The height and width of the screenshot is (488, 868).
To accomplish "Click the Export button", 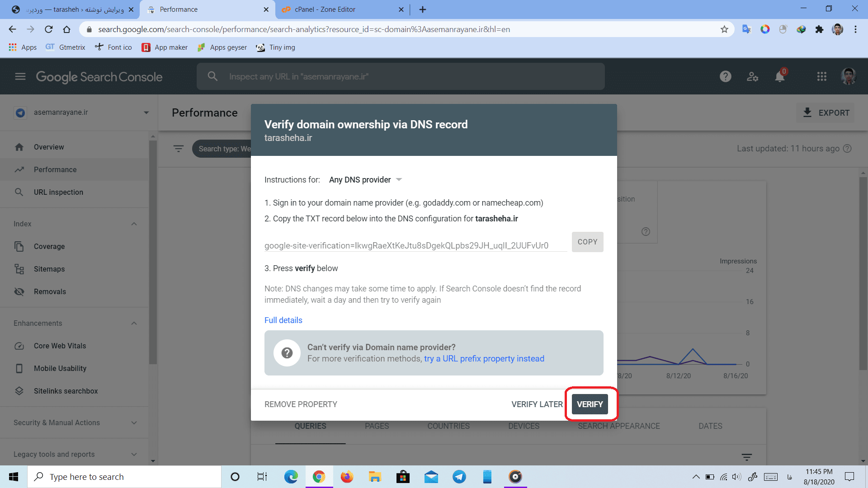I will click(x=826, y=113).
